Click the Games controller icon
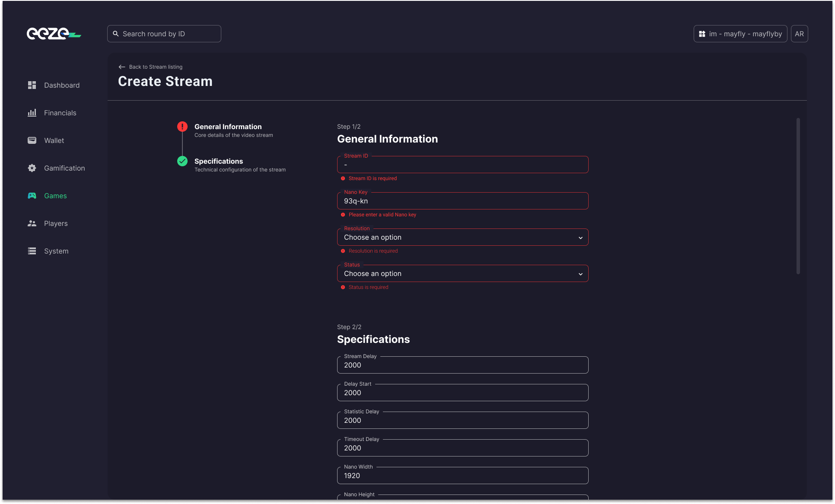 [32, 196]
